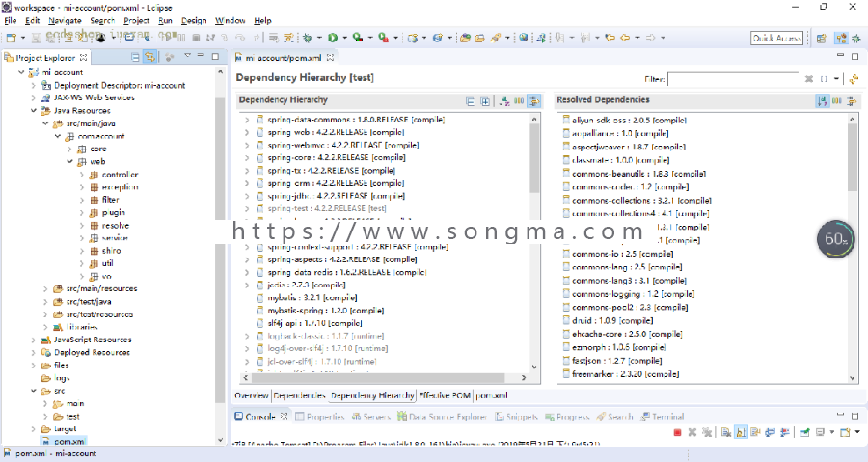Expand the src/main/resources folder

(46, 288)
